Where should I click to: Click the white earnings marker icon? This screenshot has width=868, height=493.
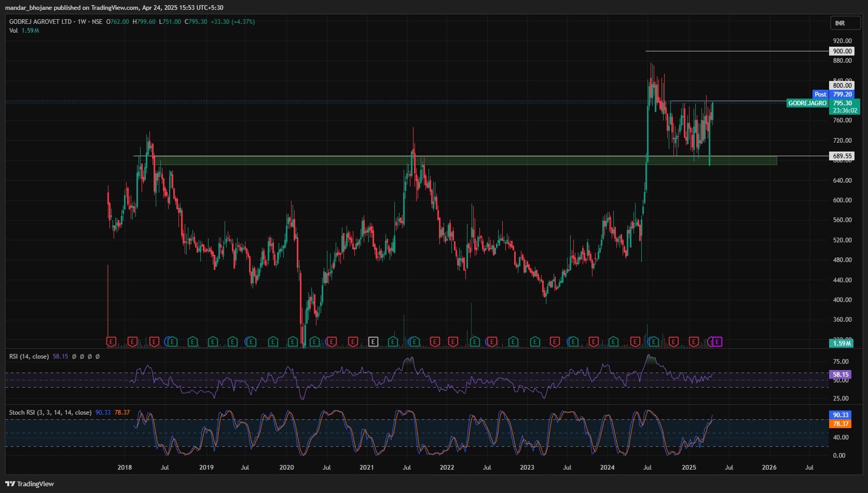[373, 341]
